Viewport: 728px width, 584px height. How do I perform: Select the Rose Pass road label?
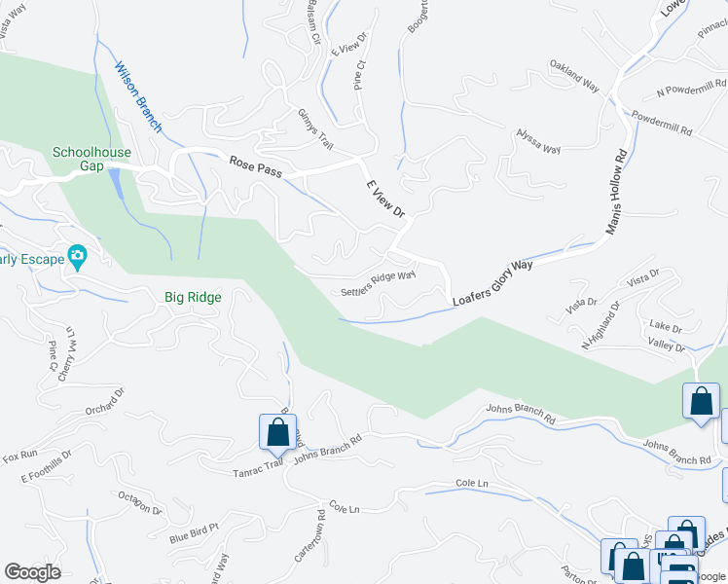[x=256, y=167]
